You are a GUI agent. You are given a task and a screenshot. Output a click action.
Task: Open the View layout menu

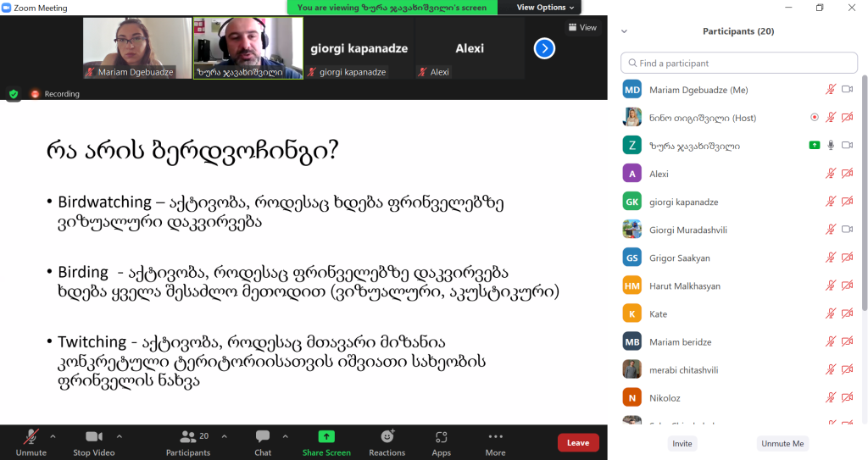pyautogui.click(x=582, y=27)
